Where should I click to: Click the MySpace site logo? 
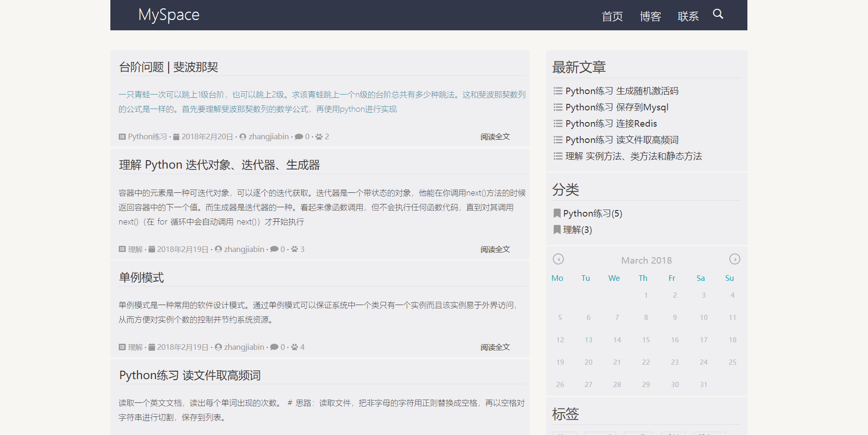169,15
